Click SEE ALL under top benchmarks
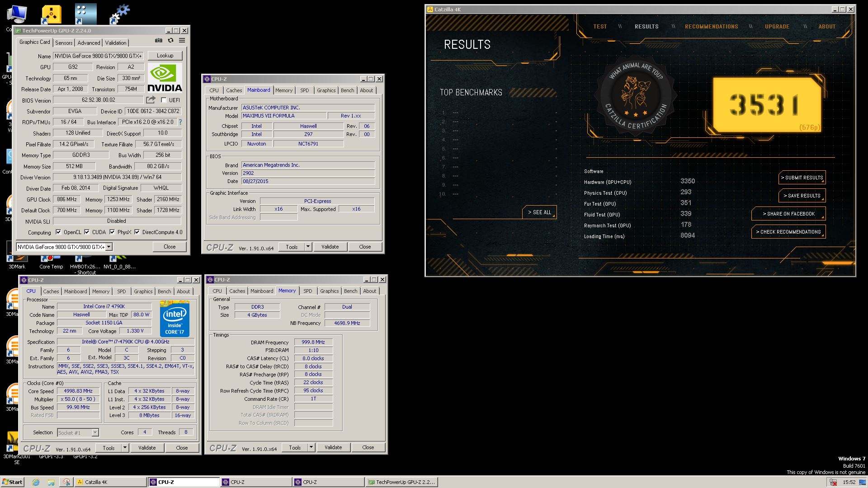Screen dimensions: 868x488 pos(539,212)
